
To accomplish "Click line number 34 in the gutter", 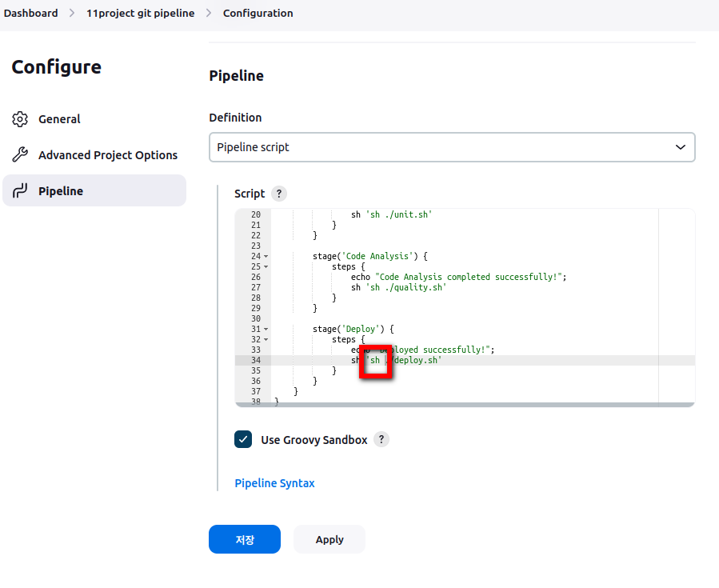I will click(256, 361).
